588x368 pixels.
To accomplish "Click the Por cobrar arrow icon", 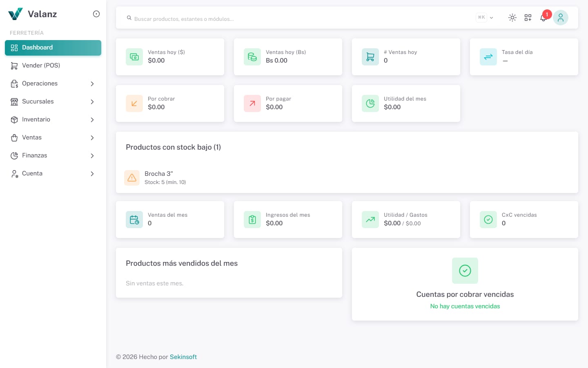I will [134, 103].
